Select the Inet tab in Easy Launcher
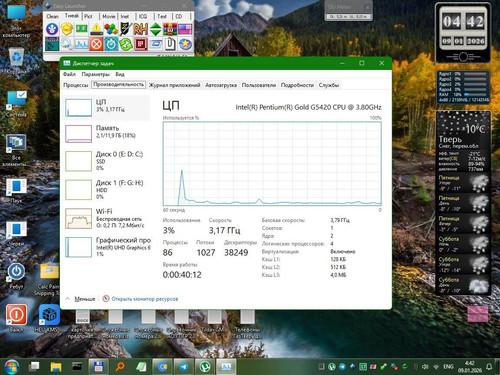This screenshot has width=500, height=375. (x=125, y=16)
